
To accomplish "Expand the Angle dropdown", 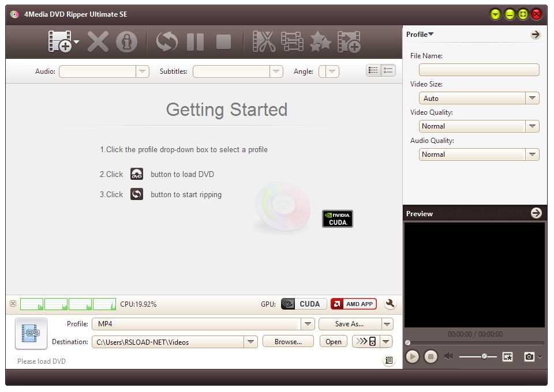I will pyautogui.click(x=332, y=71).
